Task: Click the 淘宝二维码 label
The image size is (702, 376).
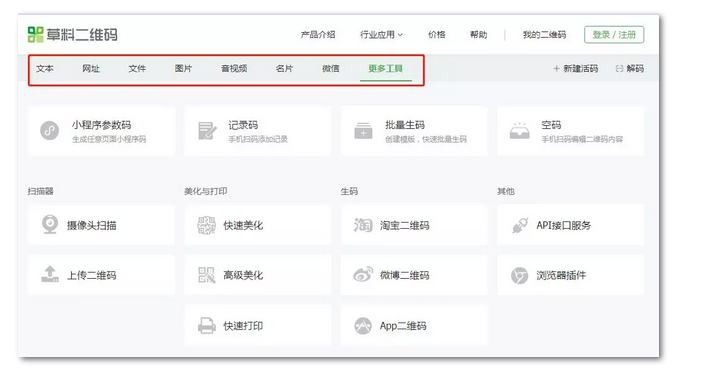Action: tap(405, 225)
